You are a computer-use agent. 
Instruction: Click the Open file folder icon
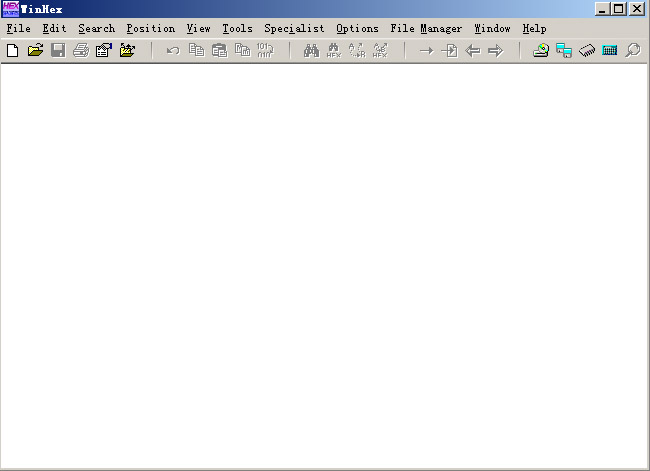(x=36, y=51)
